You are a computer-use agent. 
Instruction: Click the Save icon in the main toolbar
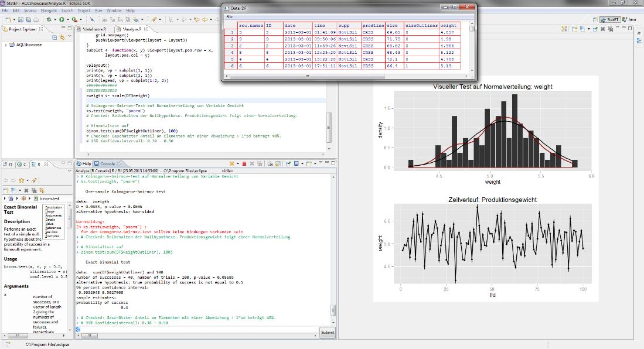point(21,19)
